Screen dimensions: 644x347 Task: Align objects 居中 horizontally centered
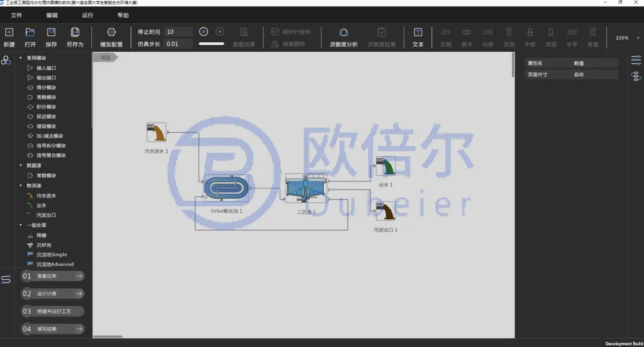[x=467, y=32]
